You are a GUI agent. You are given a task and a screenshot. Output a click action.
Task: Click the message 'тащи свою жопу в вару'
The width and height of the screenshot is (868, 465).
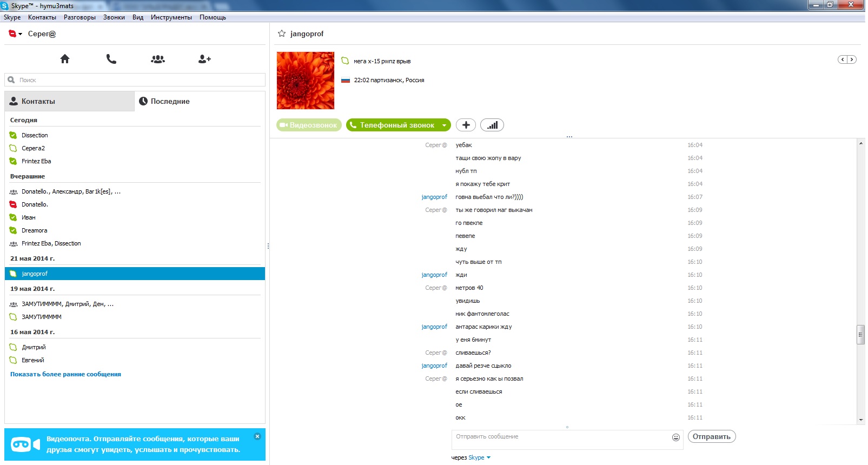(x=488, y=158)
